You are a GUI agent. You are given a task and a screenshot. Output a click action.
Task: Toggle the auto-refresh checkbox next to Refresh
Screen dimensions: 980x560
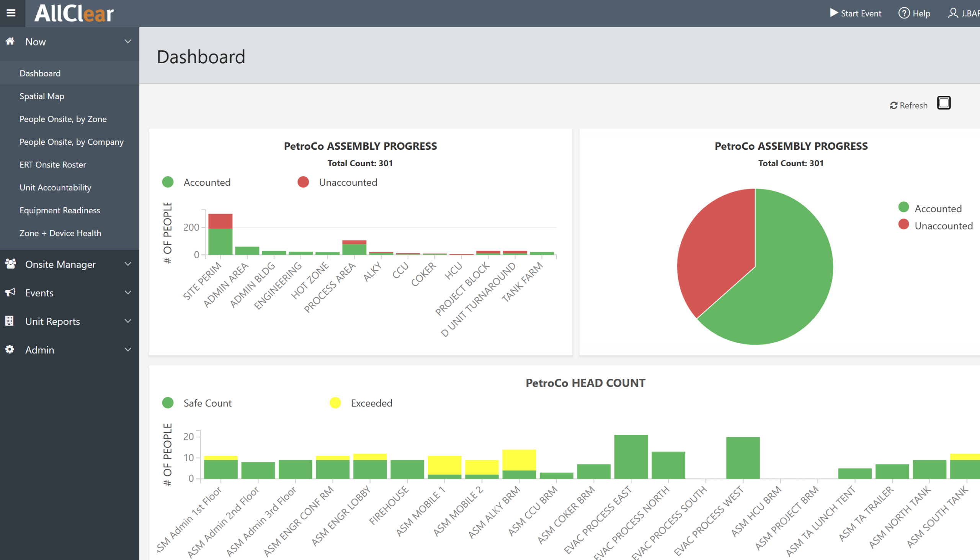(944, 103)
